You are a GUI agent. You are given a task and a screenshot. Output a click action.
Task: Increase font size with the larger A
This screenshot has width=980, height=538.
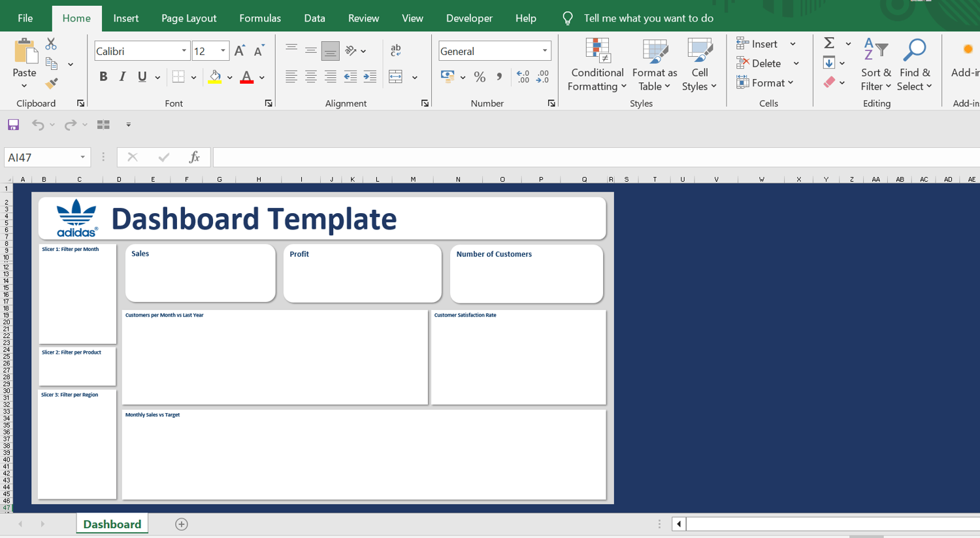(x=240, y=51)
